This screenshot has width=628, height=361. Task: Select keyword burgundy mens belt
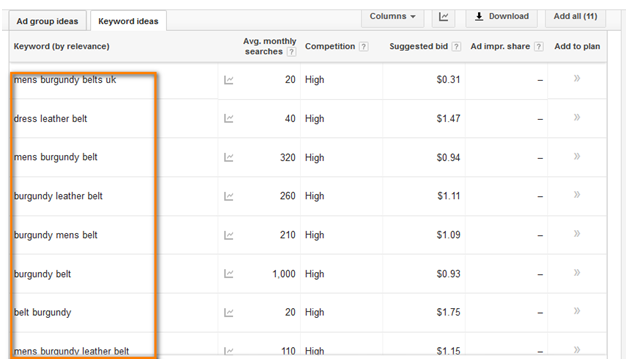click(x=56, y=235)
